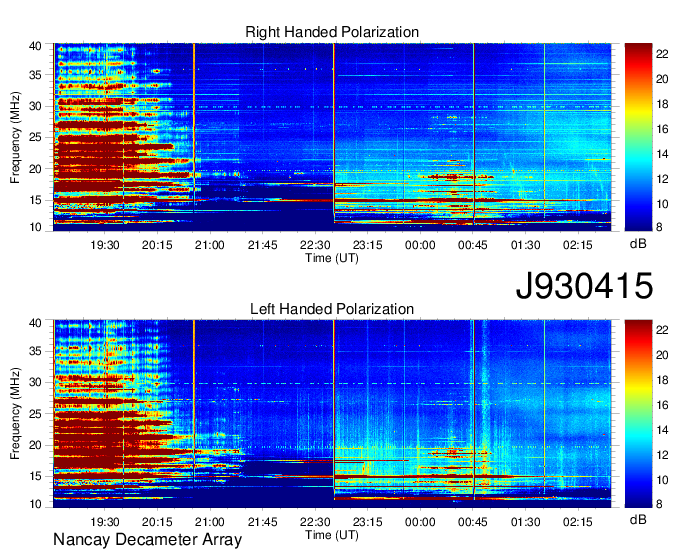Click the 35 frequency tick on lower plot
The width and height of the screenshot is (680, 552).
click(x=36, y=351)
